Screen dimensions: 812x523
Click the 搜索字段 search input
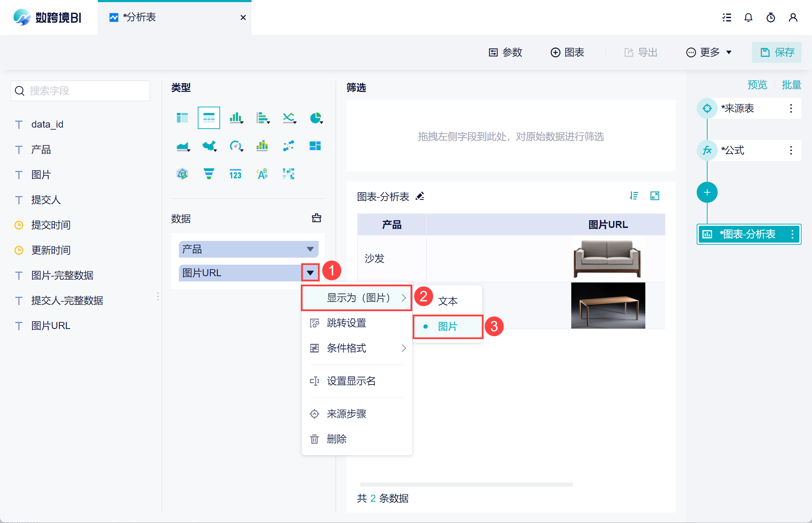tap(80, 91)
